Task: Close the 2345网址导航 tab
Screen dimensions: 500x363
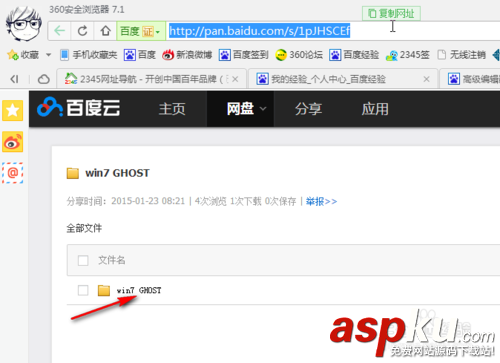Action: coord(235,79)
